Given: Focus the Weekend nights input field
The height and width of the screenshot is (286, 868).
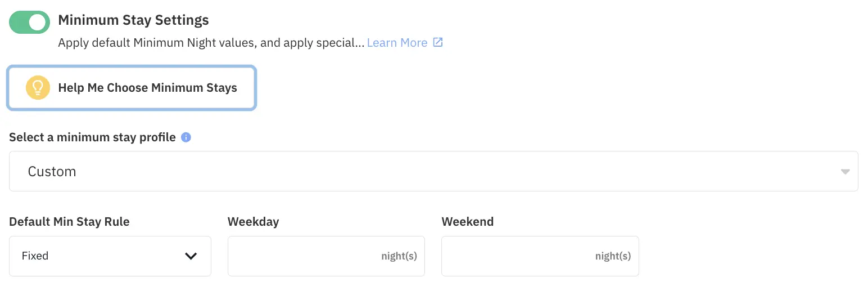Looking at the screenshot, I should [517, 256].
